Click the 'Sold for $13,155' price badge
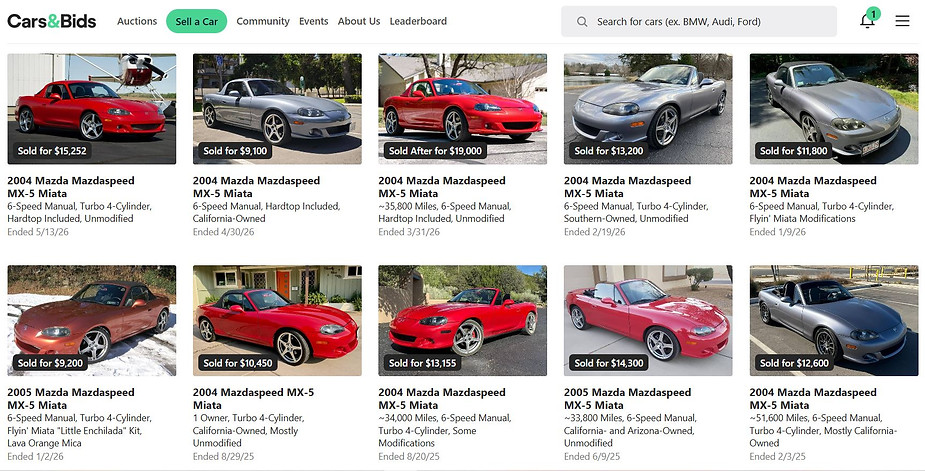 tap(422, 363)
